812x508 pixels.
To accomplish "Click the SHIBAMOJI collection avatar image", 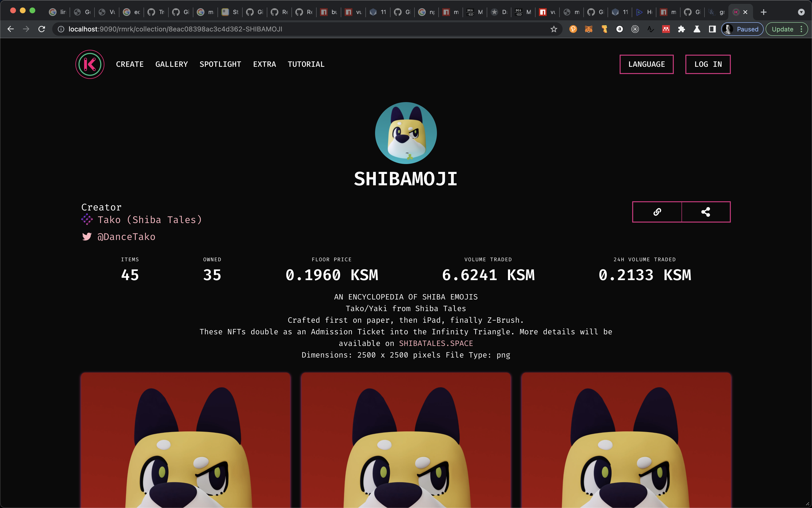I will point(406,133).
